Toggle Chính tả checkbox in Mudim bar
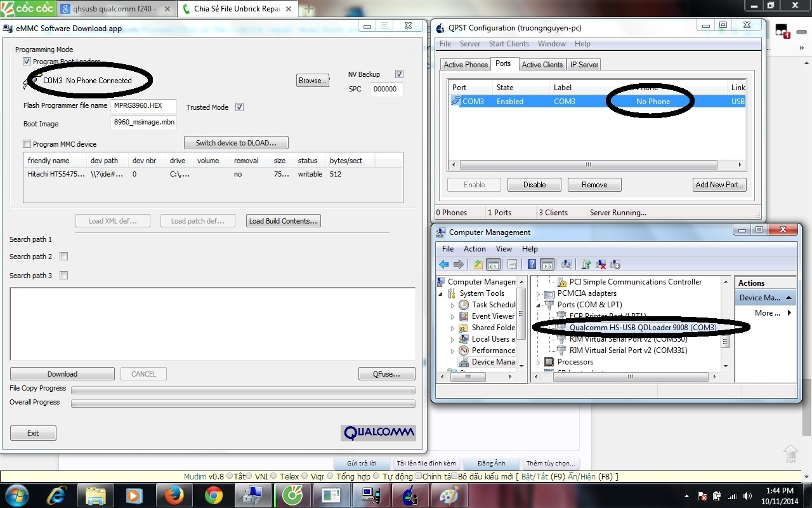 coord(417,476)
